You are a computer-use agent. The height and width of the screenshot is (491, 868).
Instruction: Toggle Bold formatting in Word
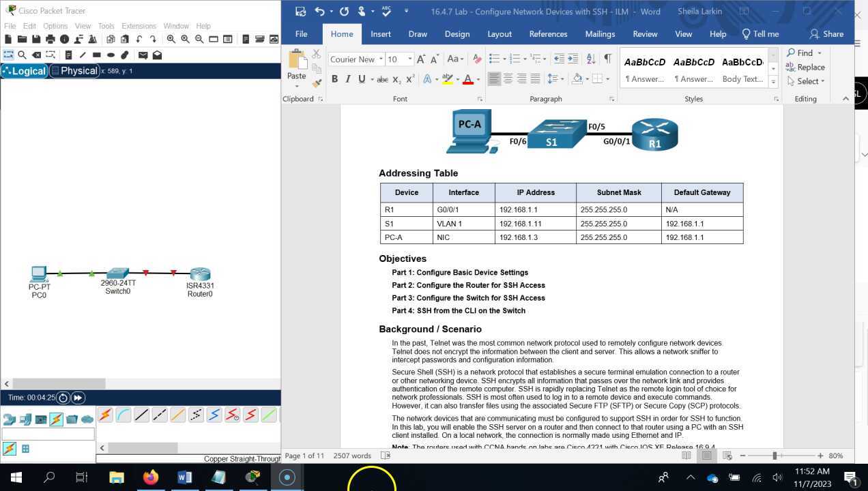(334, 79)
